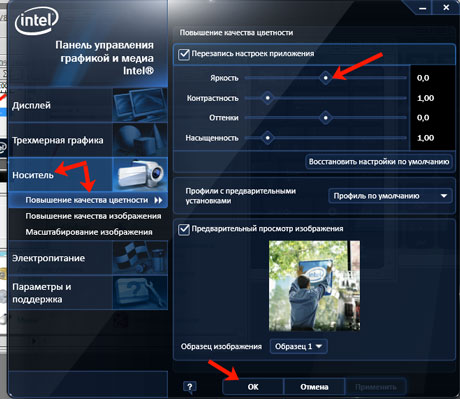Close the Intel panel window
This screenshot has height=399, width=460.
(x=446, y=7)
